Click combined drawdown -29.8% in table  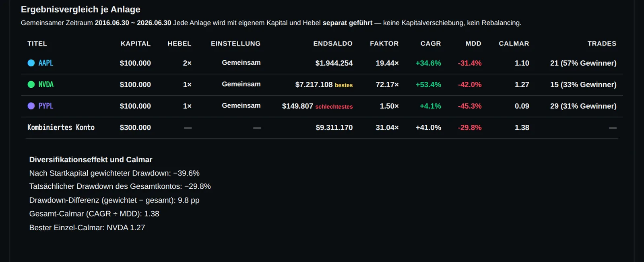(x=470, y=128)
